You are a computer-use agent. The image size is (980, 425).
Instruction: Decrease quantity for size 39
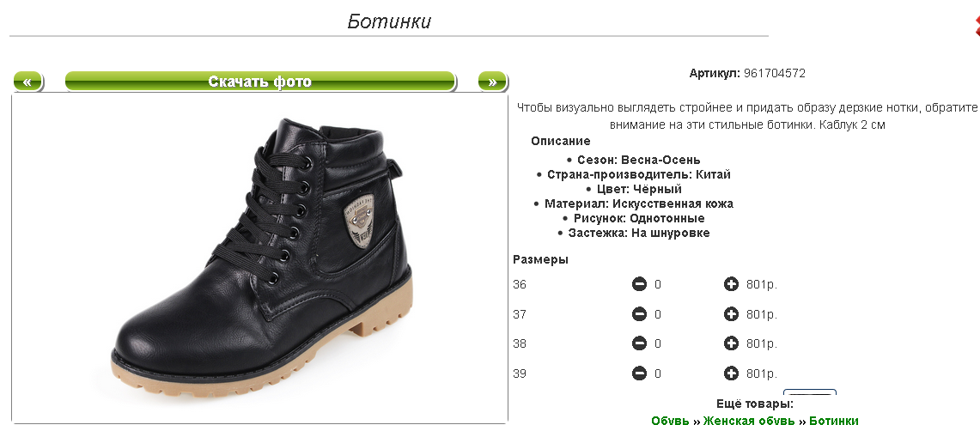coord(639,373)
